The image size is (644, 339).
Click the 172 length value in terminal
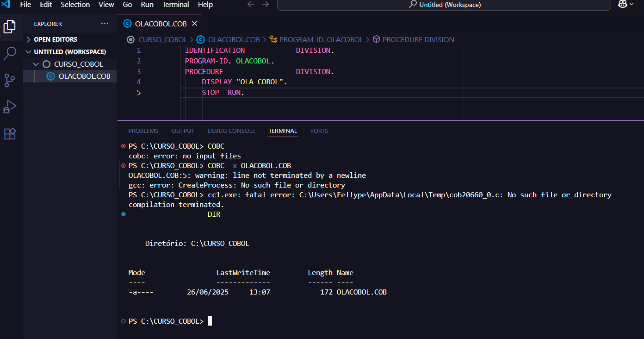click(x=326, y=292)
